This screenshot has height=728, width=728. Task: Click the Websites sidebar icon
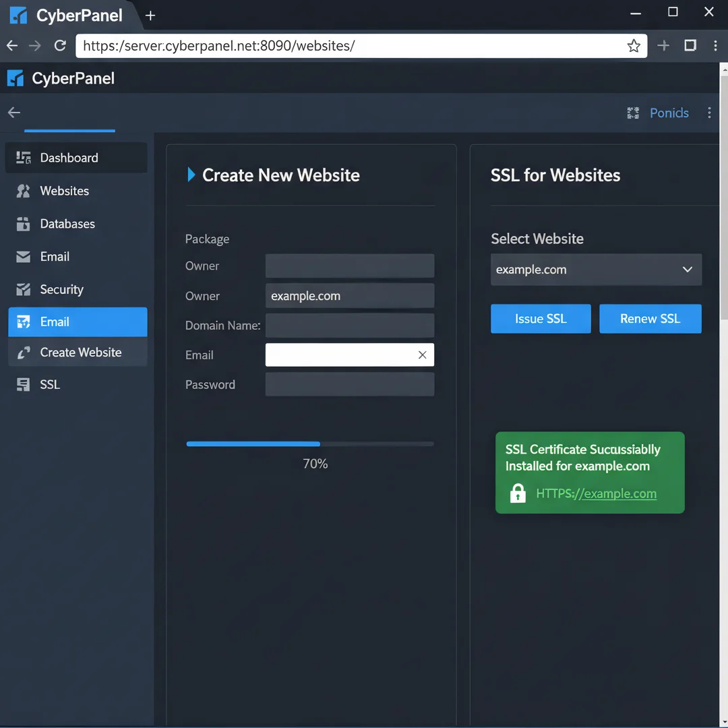point(23,191)
